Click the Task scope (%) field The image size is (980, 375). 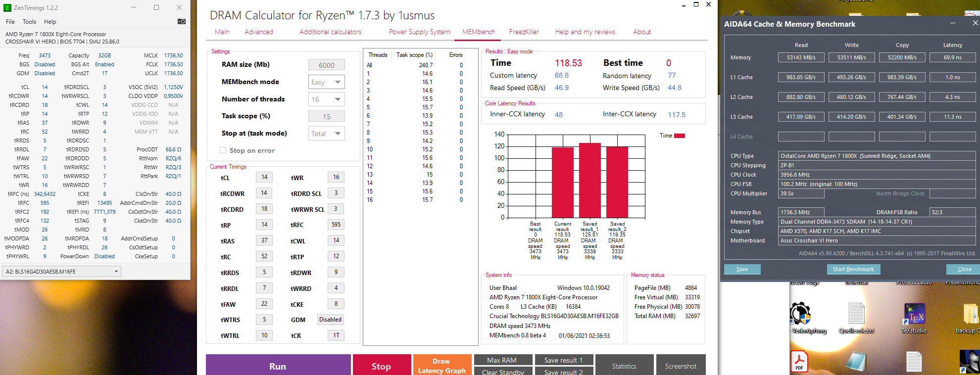pyautogui.click(x=327, y=116)
